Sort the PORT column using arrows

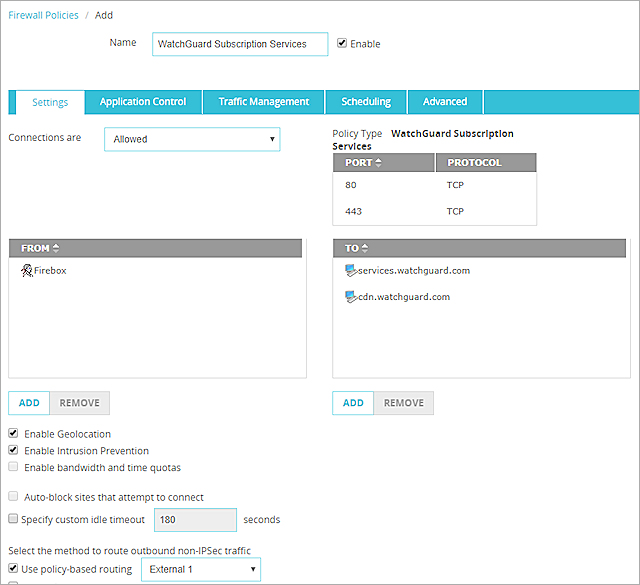(379, 162)
